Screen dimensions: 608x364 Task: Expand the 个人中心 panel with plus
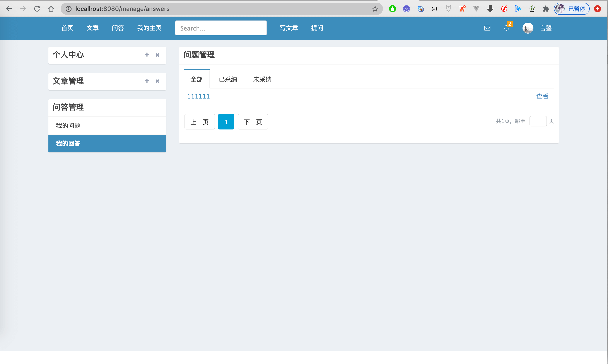point(147,55)
